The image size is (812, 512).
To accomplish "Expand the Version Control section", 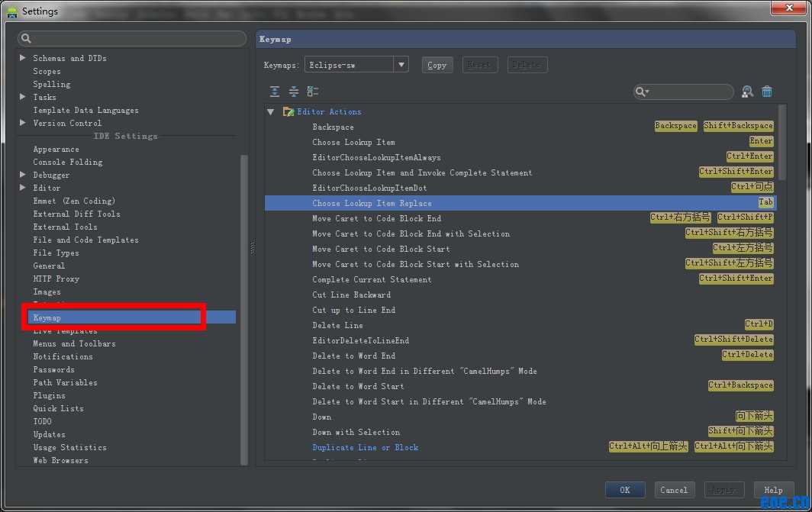I will pyautogui.click(x=23, y=123).
